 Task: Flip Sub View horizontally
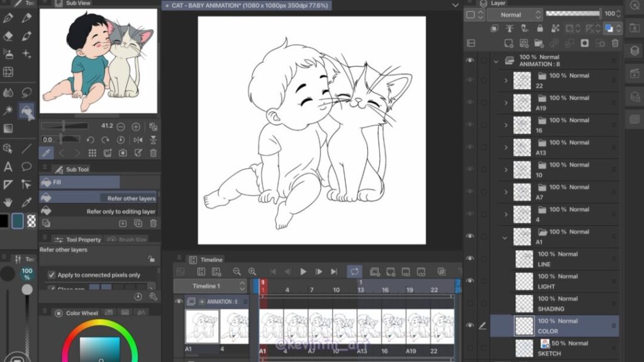(x=138, y=140)
